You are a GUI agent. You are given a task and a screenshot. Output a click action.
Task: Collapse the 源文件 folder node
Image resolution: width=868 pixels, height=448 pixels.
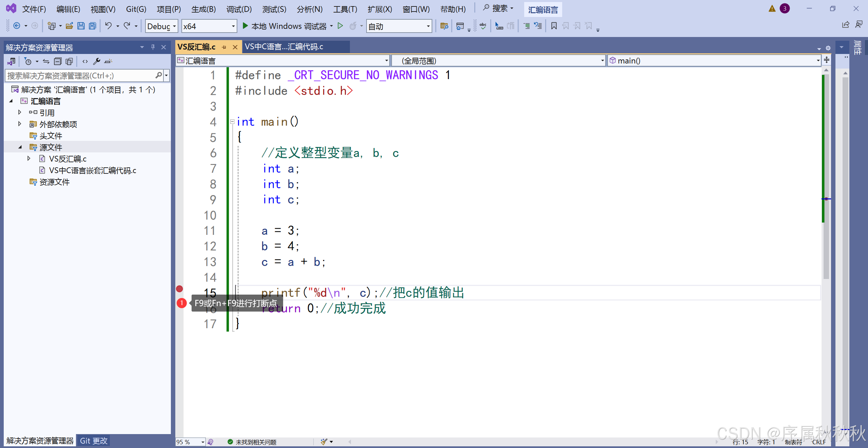20,147
